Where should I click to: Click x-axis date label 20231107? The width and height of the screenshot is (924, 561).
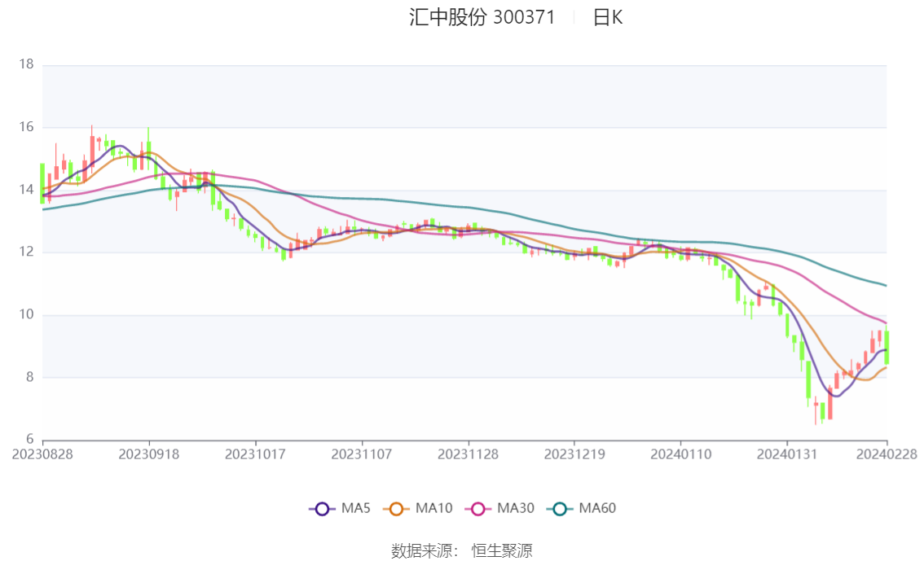click(x=362, y=454)
